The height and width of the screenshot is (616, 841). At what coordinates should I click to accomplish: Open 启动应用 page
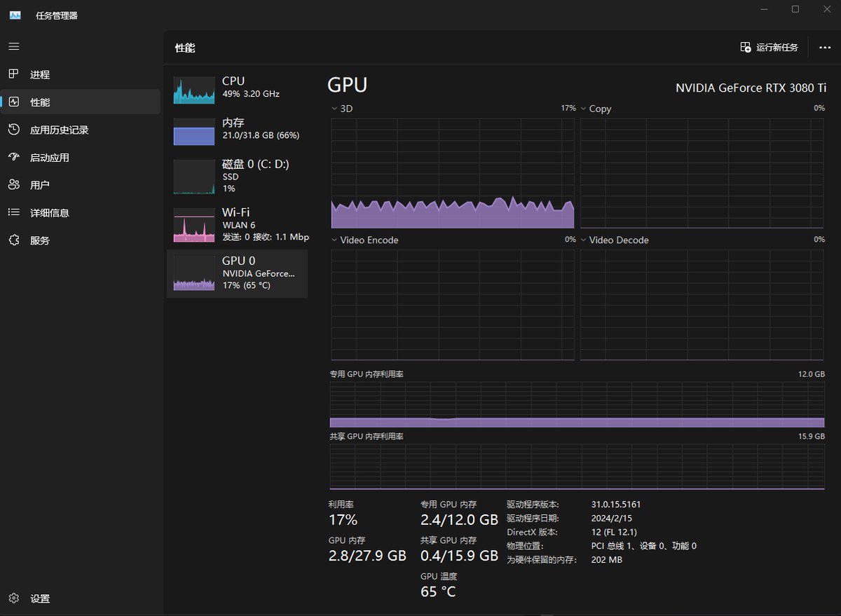coord(81,157)
